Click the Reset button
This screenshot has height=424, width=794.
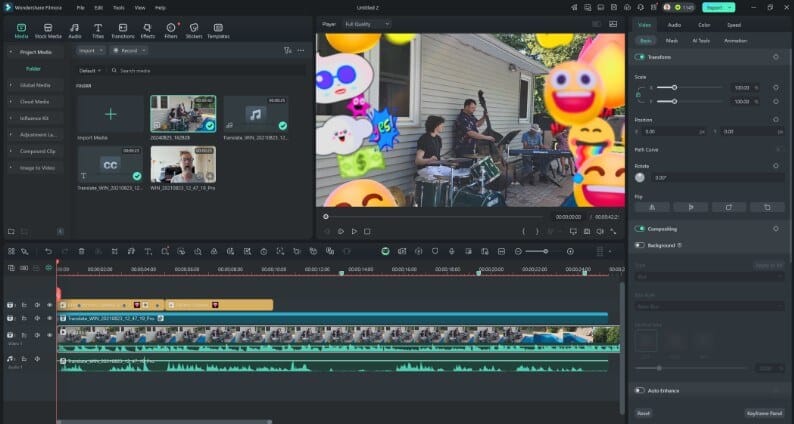coord(644,412)
